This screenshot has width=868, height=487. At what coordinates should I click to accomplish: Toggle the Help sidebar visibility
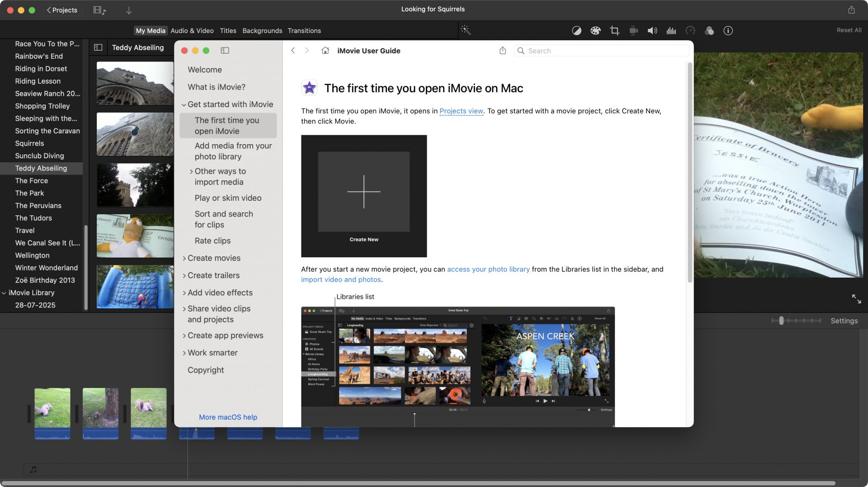coord(225,50)
